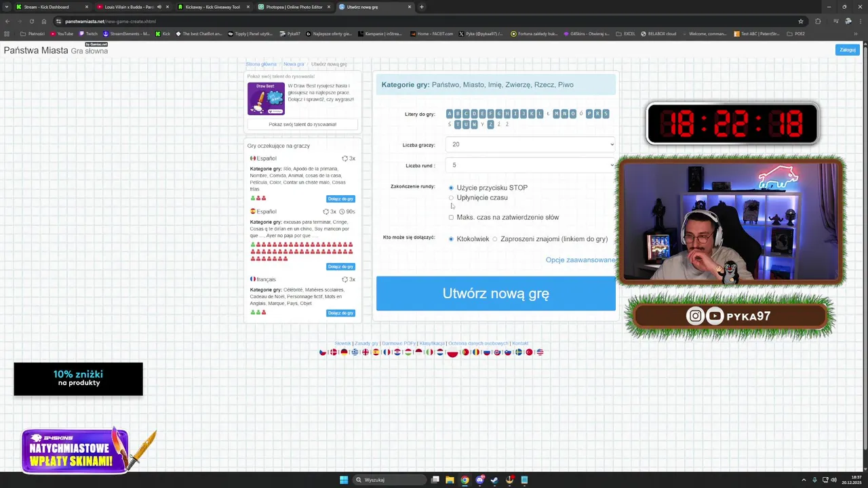The height and width of the screenshot is (488, 868).
Task: Open the 'Liczba graczy' dropdown
Action: [530, 144]
